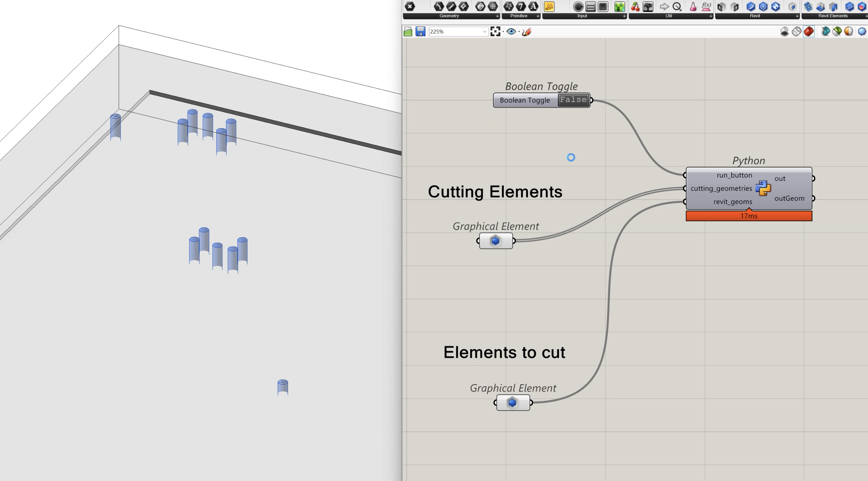868x481 pixels.
Task: Select the Panel input icon
Action: pyautogui.click(x=603, y=6)
